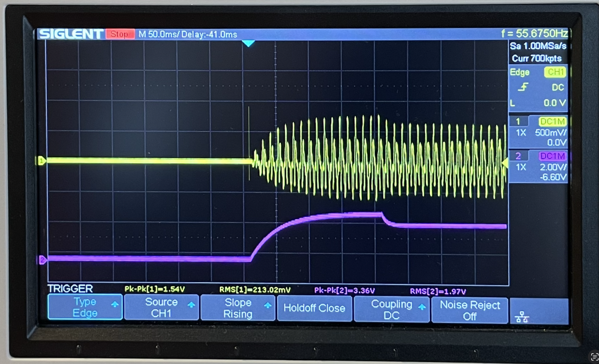Click the frequency counter readout
599x364 pixels.
point(534,34)
